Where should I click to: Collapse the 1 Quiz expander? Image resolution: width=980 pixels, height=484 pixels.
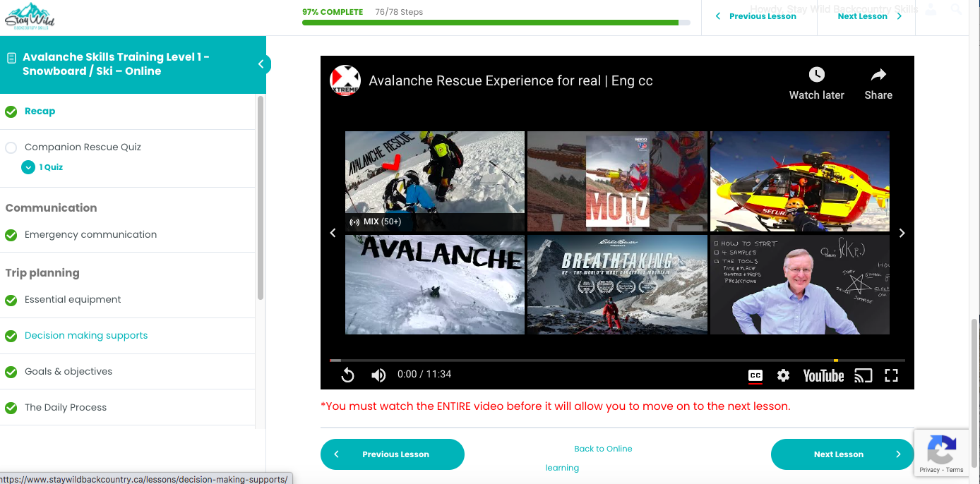coord(28,167)
